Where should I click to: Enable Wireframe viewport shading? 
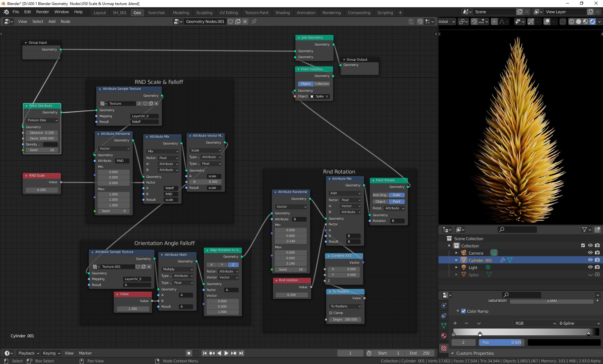coord(571,21)
